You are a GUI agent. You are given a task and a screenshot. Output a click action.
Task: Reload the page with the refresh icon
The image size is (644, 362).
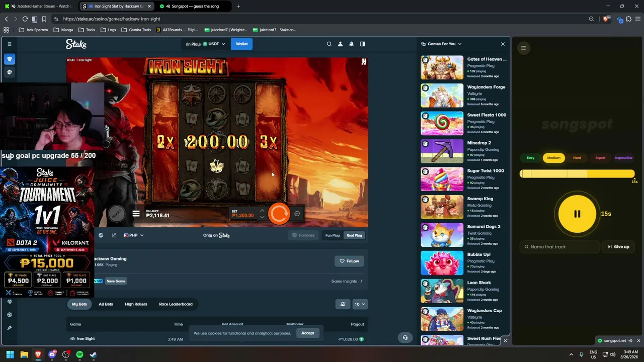pyautogui.click(x=25, y=19)
